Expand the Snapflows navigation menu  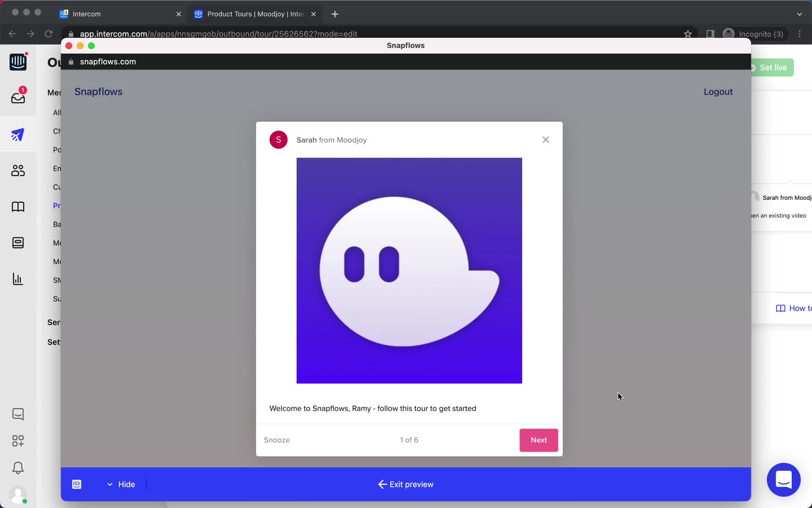pos(99,91)
